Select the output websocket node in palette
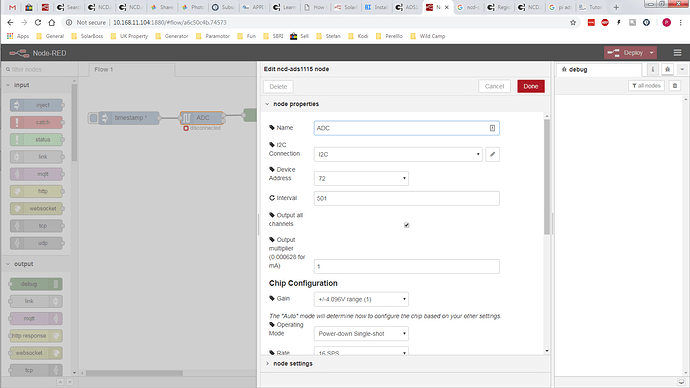Screen dimensions: 690x388 [36, 353]
